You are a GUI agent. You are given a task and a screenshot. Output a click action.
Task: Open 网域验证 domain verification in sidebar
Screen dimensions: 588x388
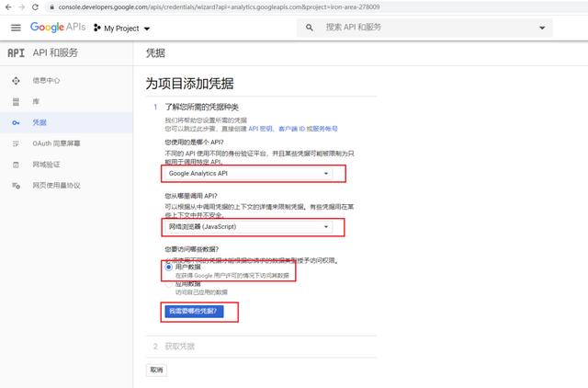pyautogui.click(x=46, y=165)
